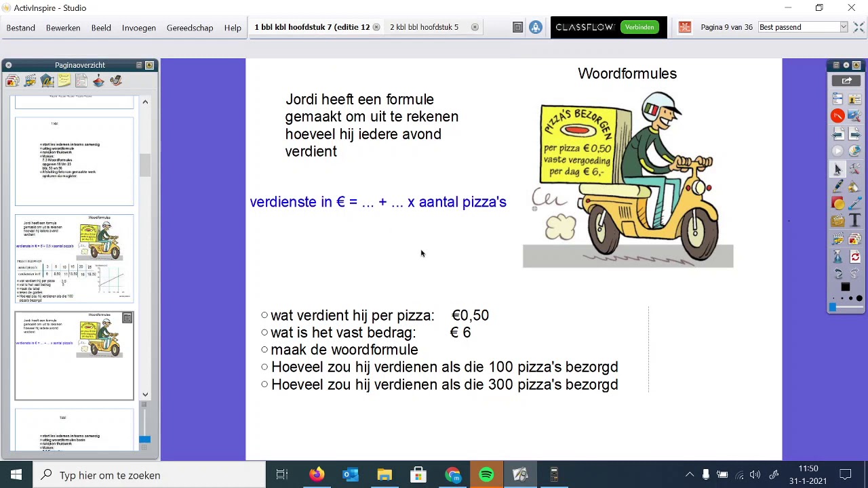Open the Bewerken menu
The image size is (868, 488).
[x=63, y=28]
